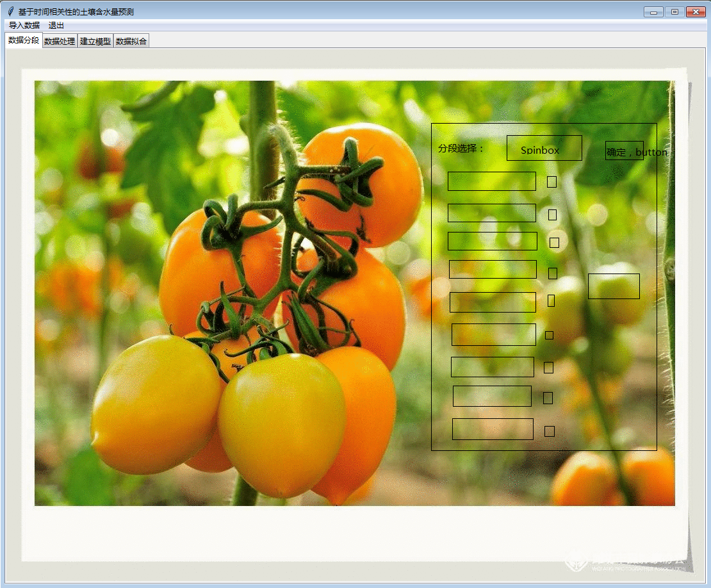Toggle the second checkbox from the top

552,215
